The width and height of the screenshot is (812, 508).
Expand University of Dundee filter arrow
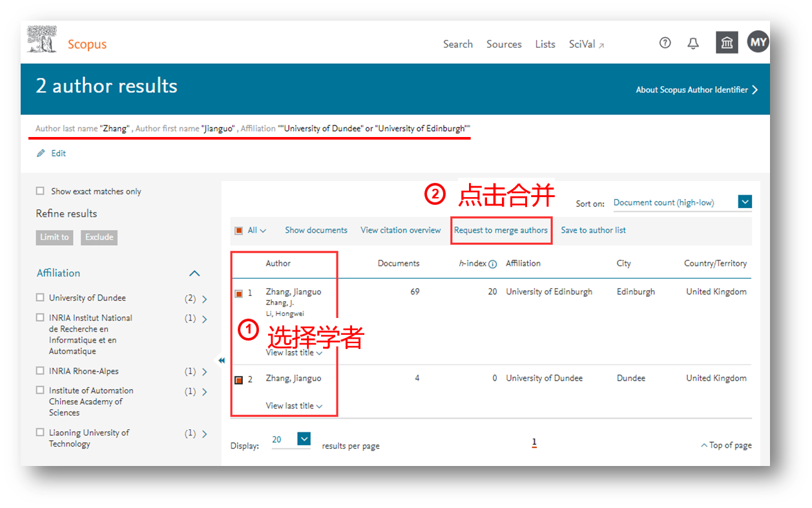[205, 299]
